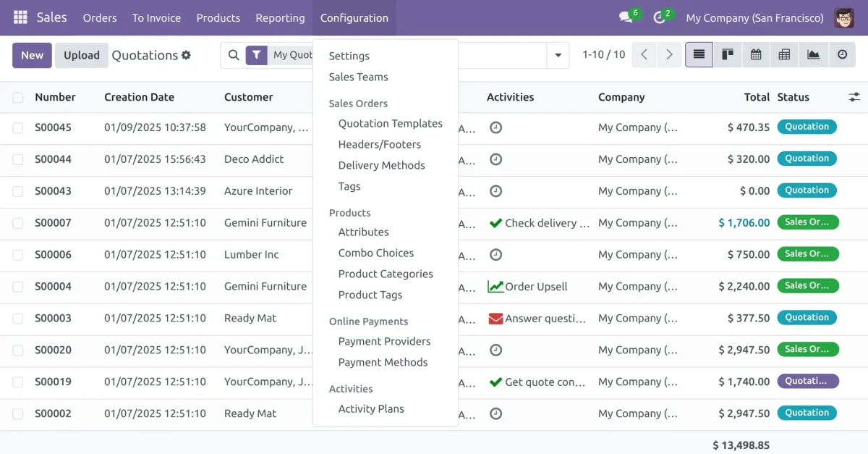Open the graph view
Viewport: 868px width, 454px height.
(812, 54)
